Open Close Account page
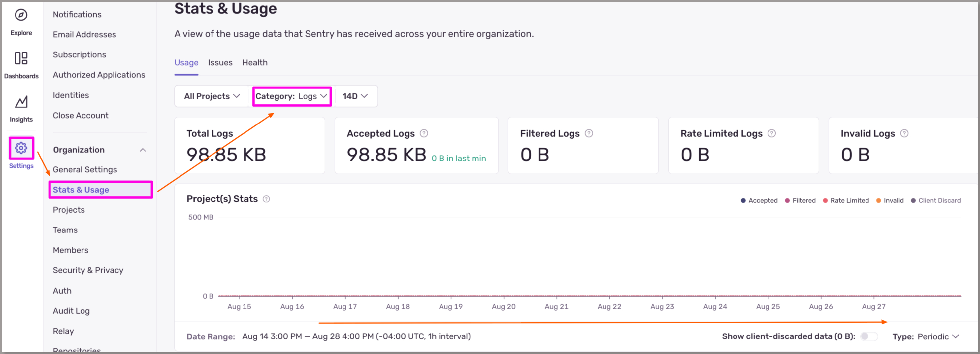This screenshot has height=354, width=980. [81, 115]
